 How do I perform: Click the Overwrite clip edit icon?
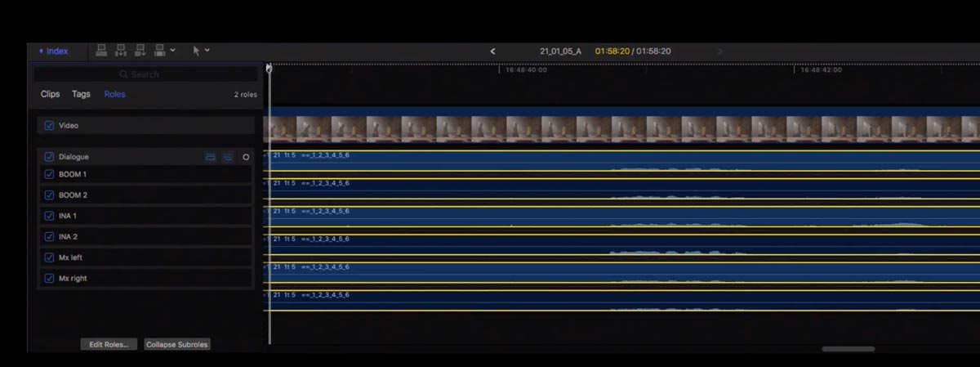(x=160, y=51)
